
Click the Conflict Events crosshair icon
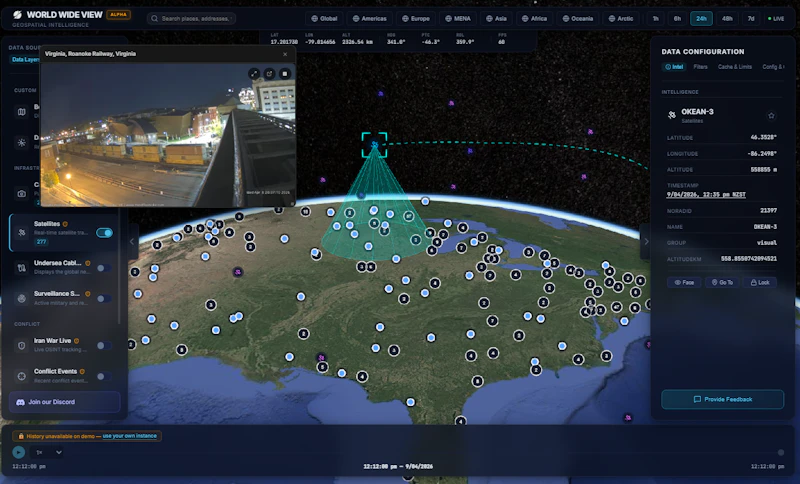coord(21,376)
